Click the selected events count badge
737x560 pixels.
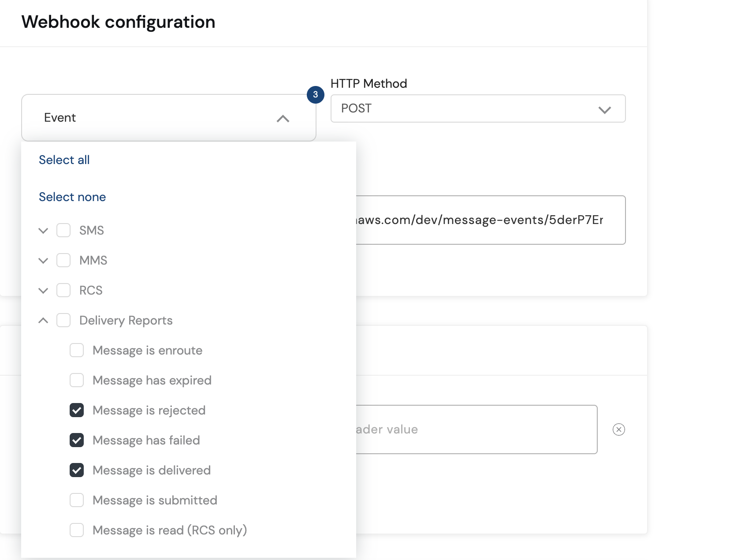click(315, 94)
